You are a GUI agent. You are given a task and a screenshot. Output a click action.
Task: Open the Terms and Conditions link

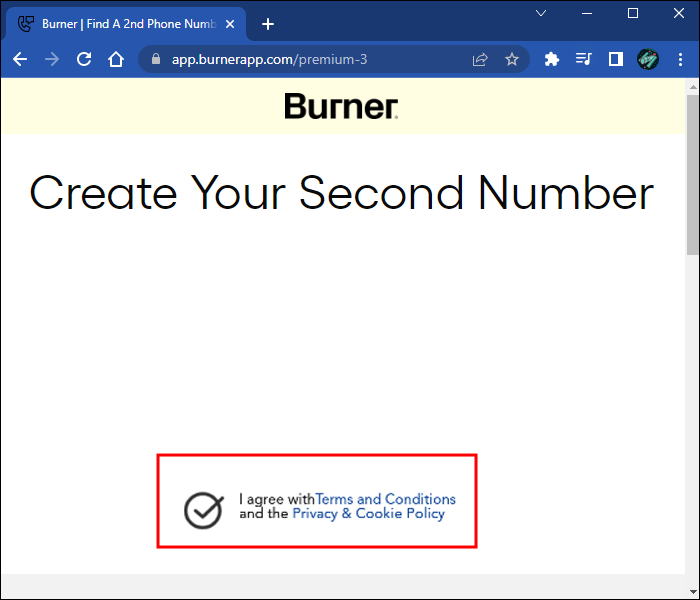385,499
